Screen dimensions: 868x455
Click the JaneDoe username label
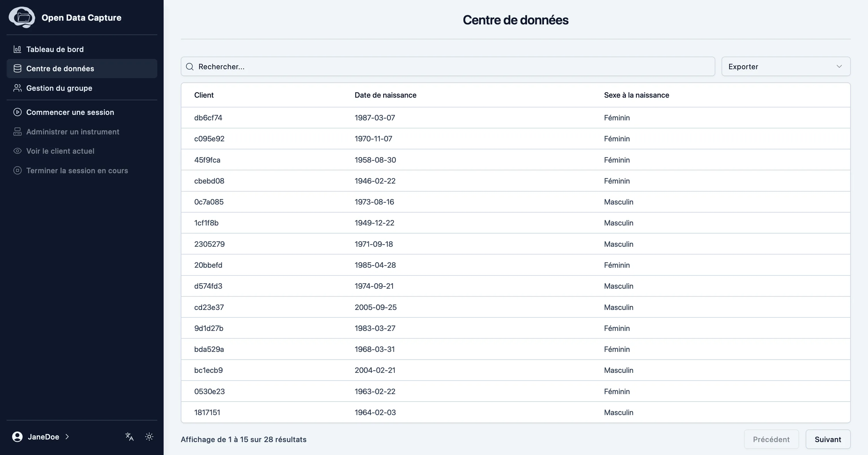pyautogui.click(x=43, y=436)
